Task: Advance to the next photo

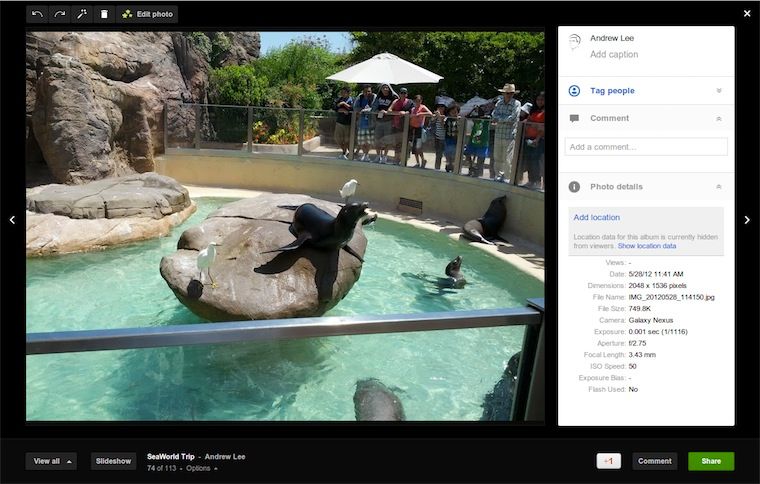Action: point(747,220)
